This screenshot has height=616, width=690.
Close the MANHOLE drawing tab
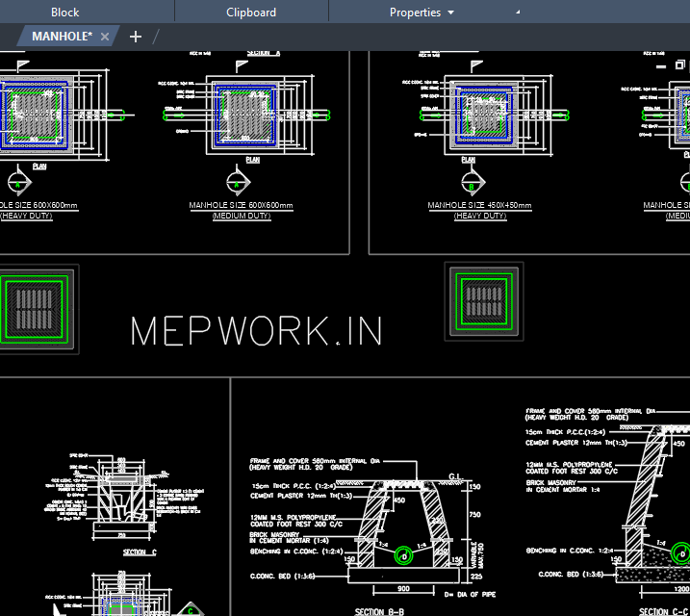[x=106, y=37]
